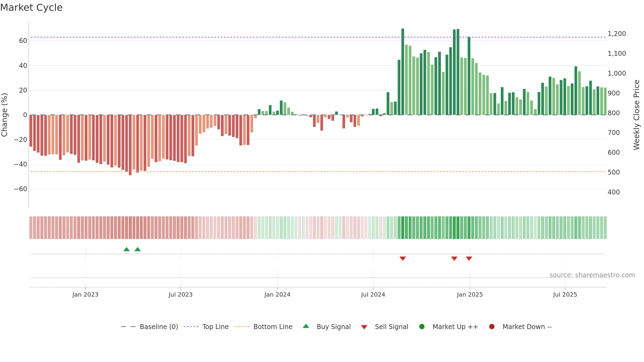Toggle the Bottom Line legend entry

(x=264, y=327)
